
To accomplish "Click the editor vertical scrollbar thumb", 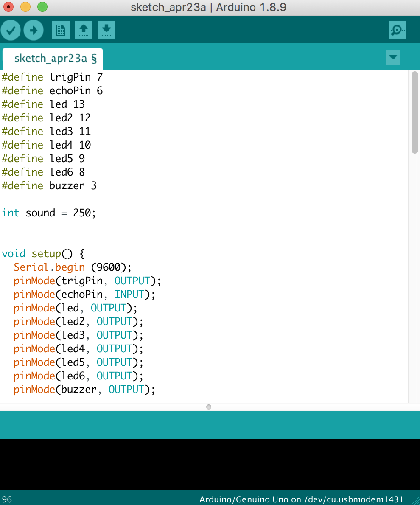I will [x=414, y=112].
